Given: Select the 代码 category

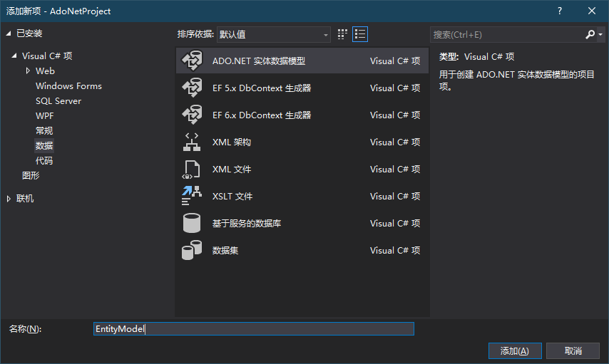Looking at the screenshot, I should click(x=44, y=161).
